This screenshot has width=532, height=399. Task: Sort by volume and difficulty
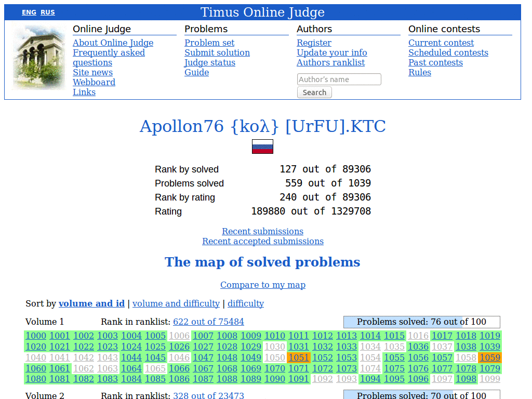point(176,303)
